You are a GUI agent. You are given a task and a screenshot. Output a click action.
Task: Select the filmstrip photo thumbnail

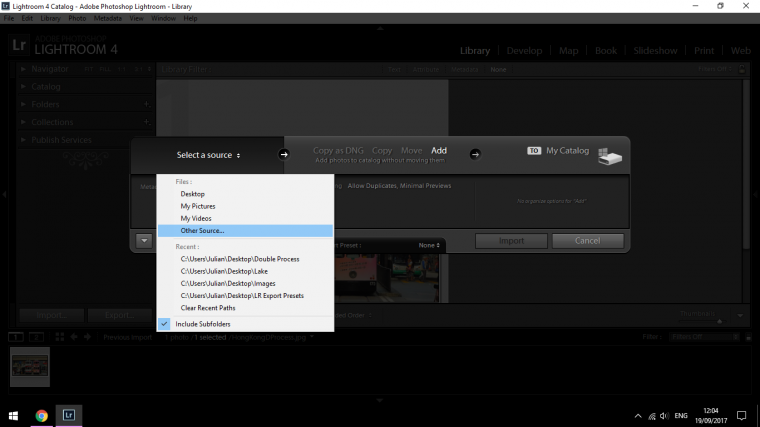tap(30, 367)
